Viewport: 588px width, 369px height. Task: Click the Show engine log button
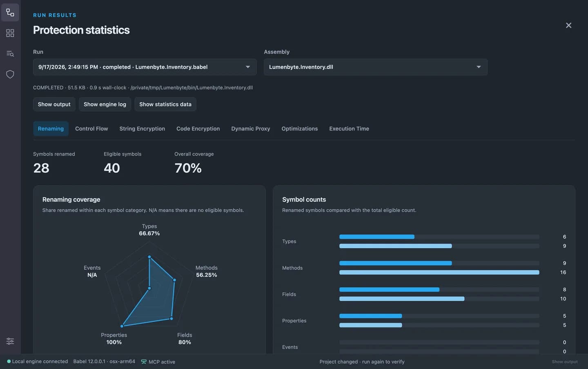105,104
